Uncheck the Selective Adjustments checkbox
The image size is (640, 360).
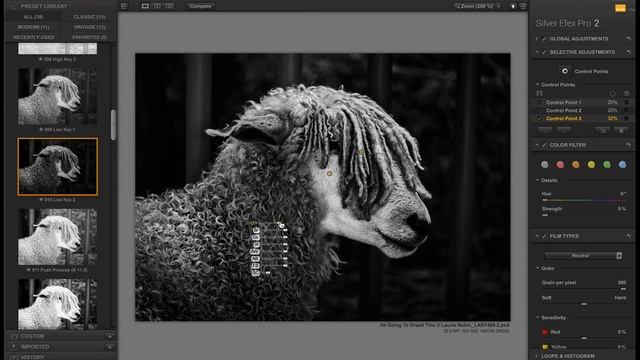click(x=544, y=52)
